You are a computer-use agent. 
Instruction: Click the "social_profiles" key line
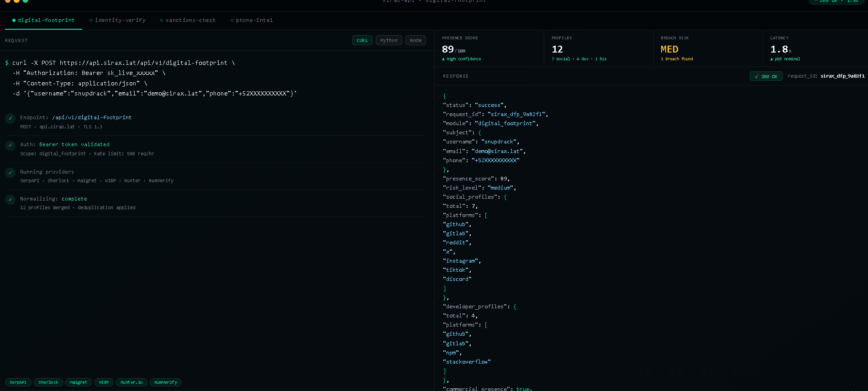[475, 197]
